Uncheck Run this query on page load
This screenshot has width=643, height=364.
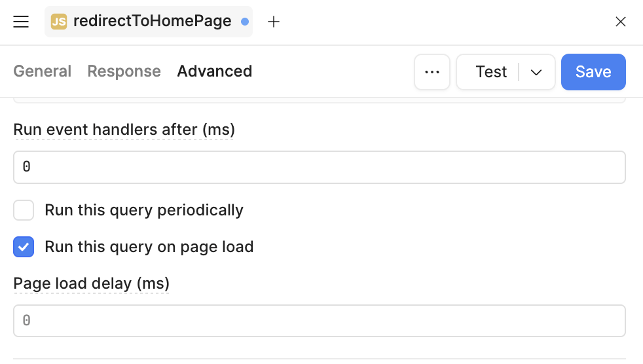point(24,247)
